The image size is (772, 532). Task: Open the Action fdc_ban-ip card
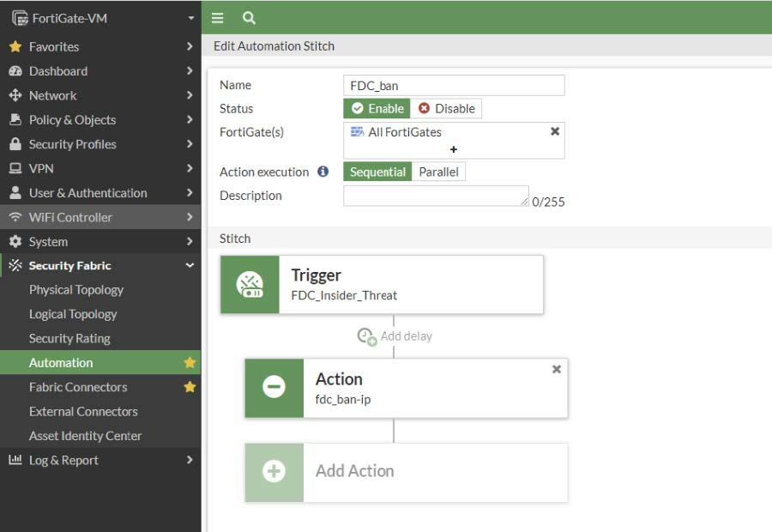pos(407,388)
